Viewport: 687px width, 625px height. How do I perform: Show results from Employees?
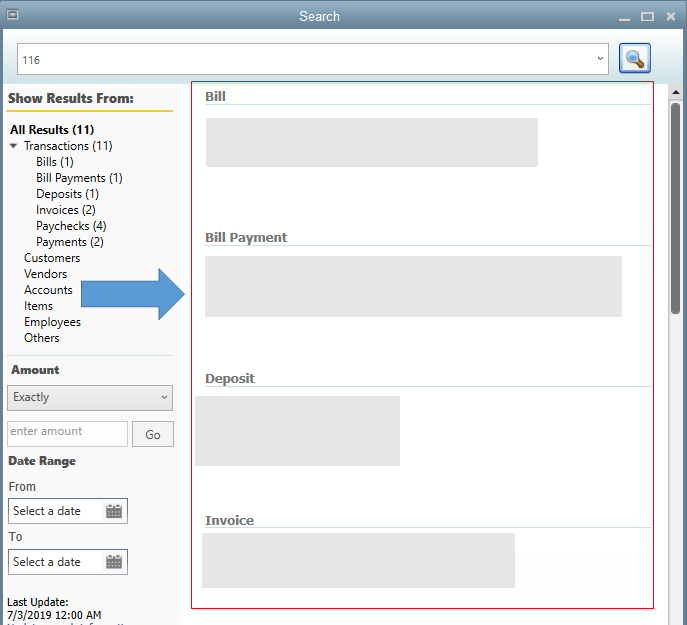point(53,322)
